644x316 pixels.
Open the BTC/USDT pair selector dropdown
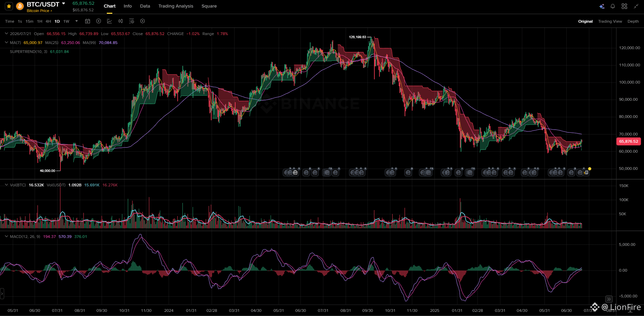[64, 4]
